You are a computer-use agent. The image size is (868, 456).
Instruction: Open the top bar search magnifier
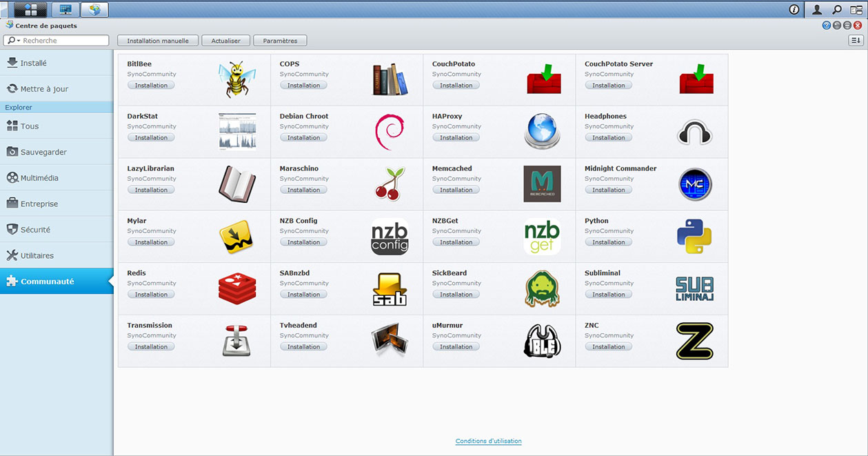[x=837, y=10]
